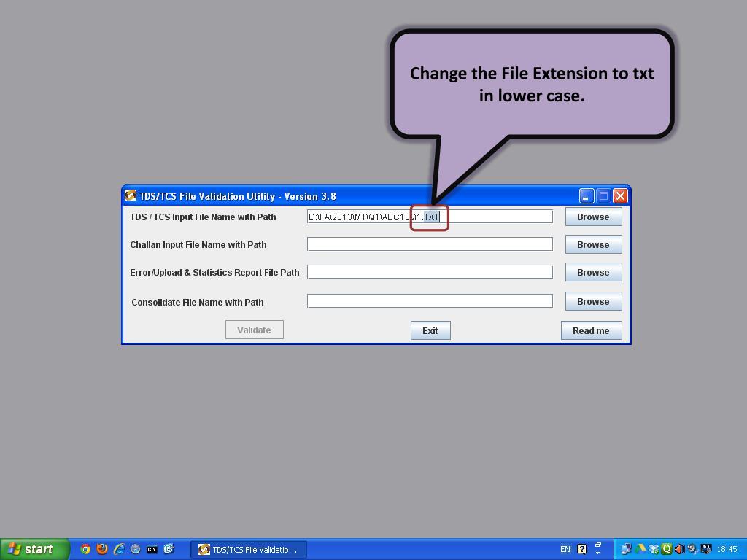Click the language bar help icon
The width and height of the screenshot is (747, 560).
(581, 549)
